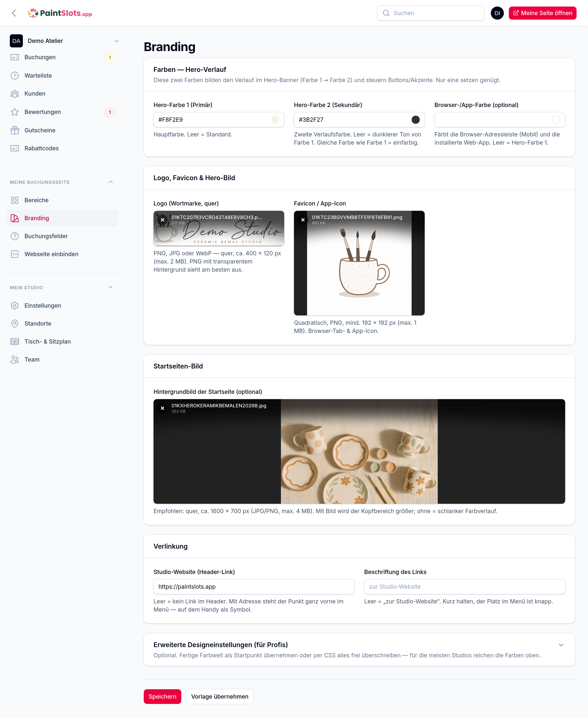Click the ceramics hero image preview
The width and height of the screenshot is (588, 717).
pos(359,451)
